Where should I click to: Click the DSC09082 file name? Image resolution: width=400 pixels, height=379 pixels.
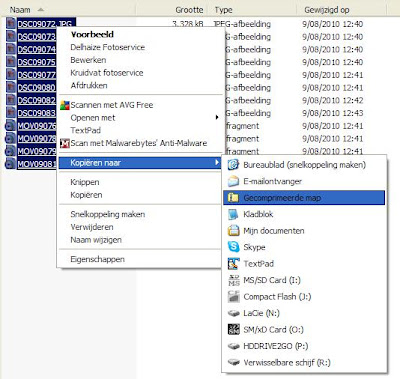[x=37, y=100]
